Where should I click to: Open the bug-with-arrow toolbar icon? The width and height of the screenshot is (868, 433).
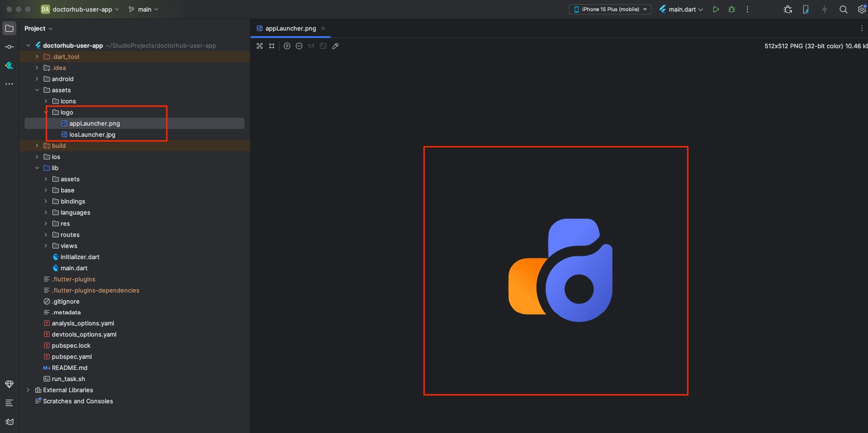pos(788,9)
